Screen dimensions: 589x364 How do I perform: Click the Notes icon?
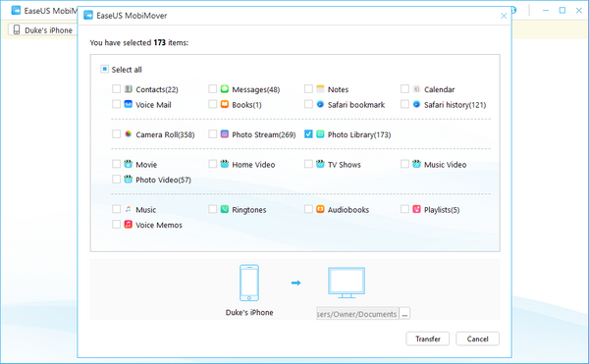(320, 89)
